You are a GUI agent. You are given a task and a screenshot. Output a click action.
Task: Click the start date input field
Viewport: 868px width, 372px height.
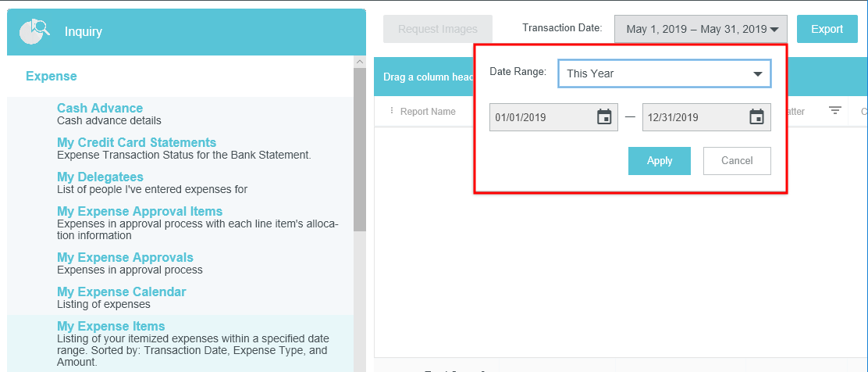point(541,117)
